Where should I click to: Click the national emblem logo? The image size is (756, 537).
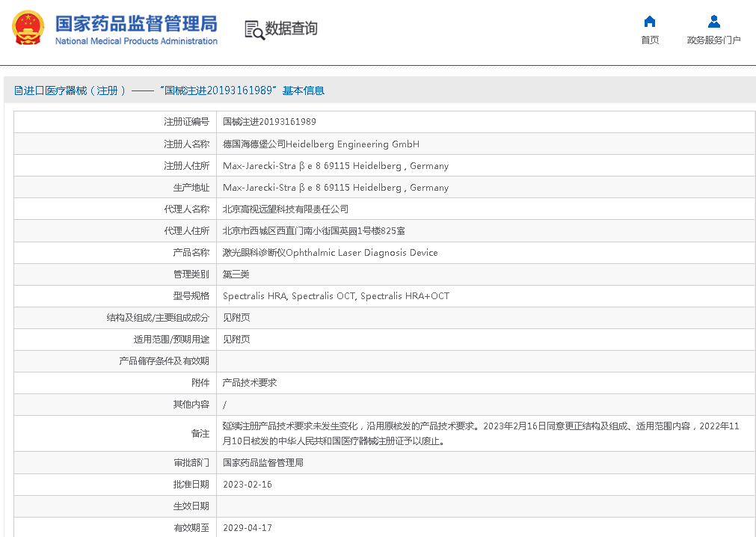pos(28,28)
